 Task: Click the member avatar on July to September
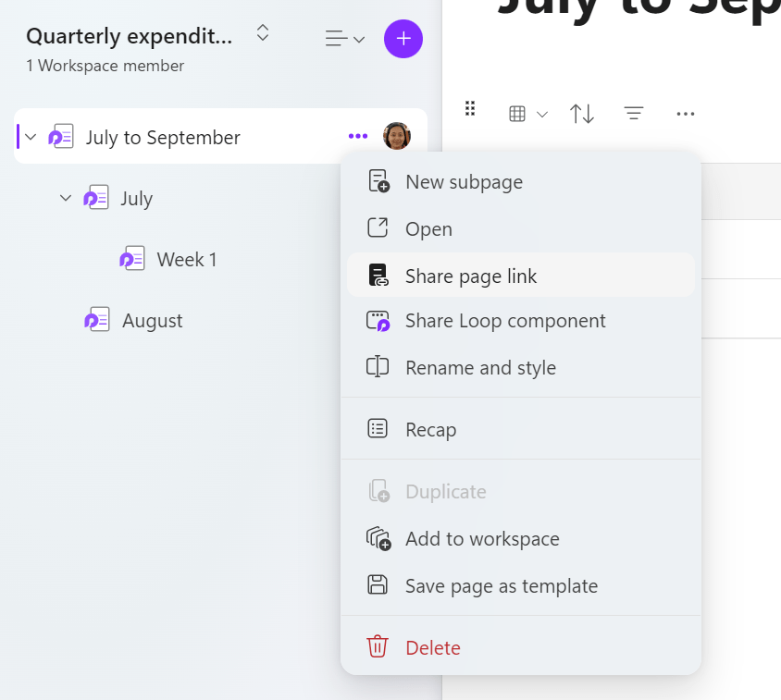pos(397,135)
